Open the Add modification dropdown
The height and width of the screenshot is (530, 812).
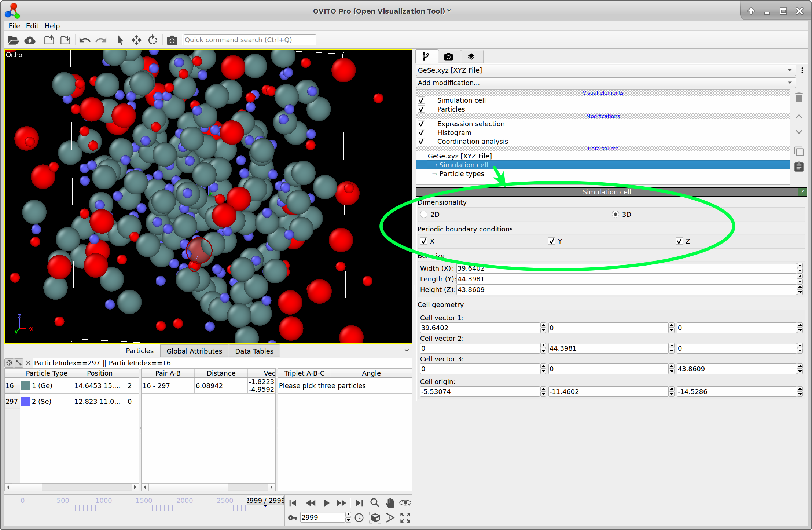pos(605,83)
